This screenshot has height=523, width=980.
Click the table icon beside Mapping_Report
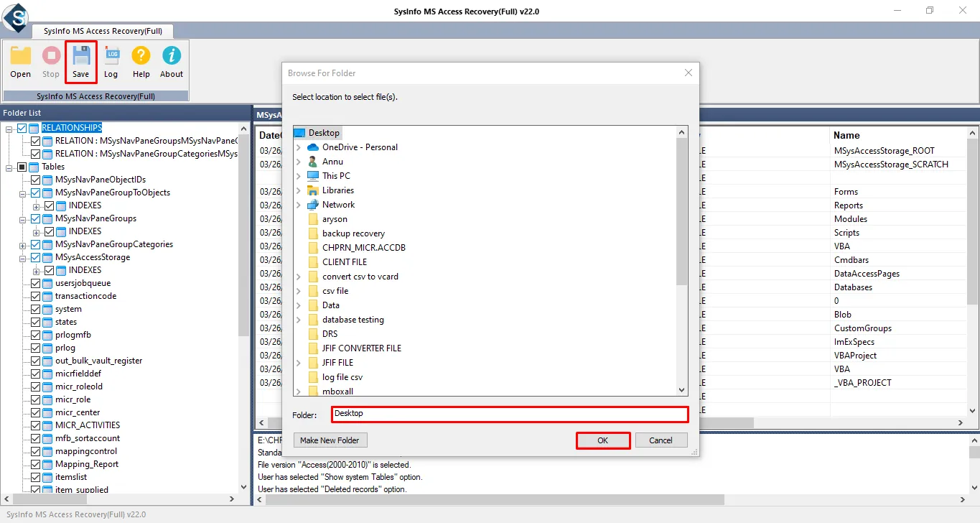[47, 464]
